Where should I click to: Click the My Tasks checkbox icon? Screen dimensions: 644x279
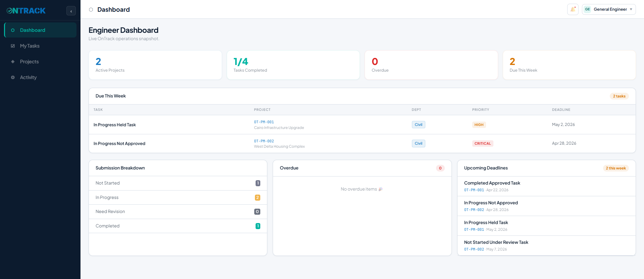13,46
